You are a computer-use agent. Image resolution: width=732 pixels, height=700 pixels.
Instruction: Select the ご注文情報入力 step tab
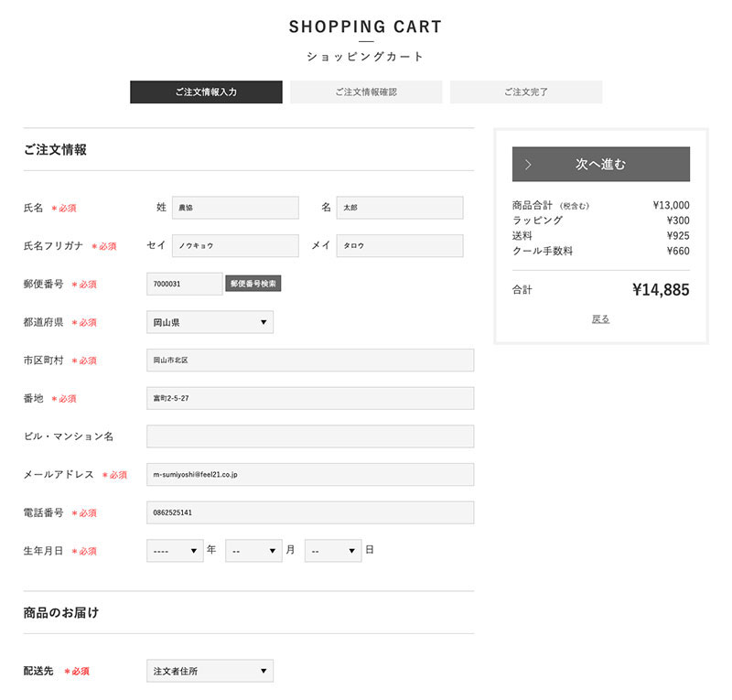click(206, 92)
